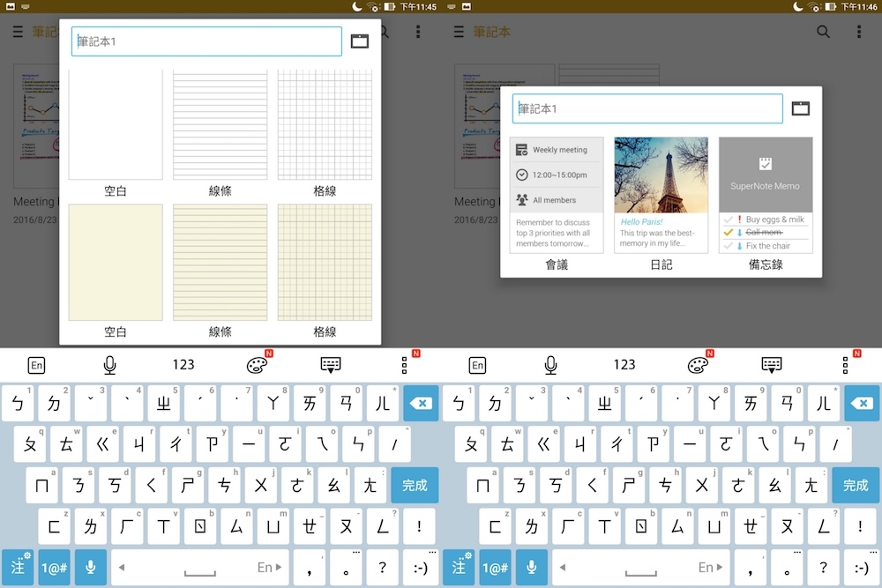Choose the yellow 格線 grid paper template

pyautogui.click(x=325, y=263)
